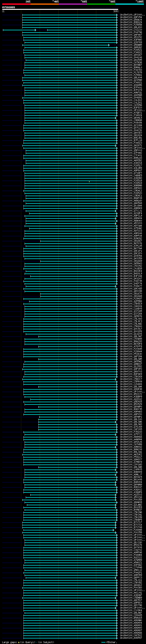Image resolution: width=146 pixels, height=644 pixels.
Task: Click the cyan ~100% identity color band
Action: click(130, 4)
